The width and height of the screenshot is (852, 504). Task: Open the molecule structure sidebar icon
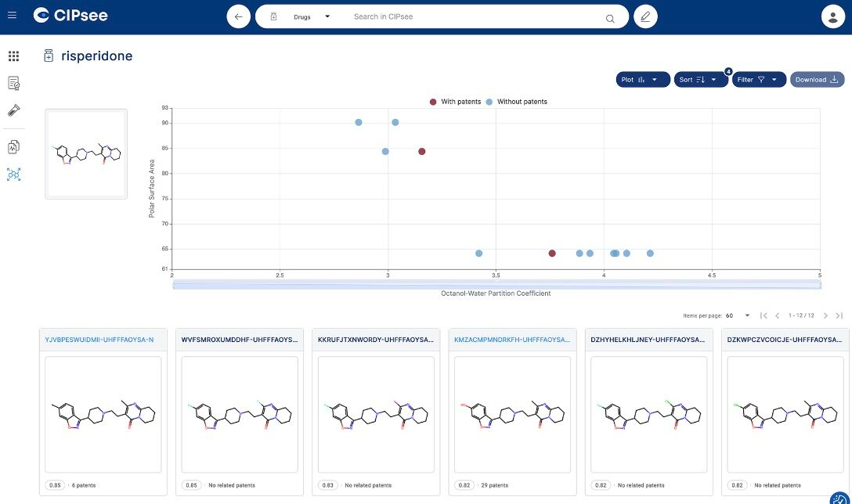tap(13, 175)
